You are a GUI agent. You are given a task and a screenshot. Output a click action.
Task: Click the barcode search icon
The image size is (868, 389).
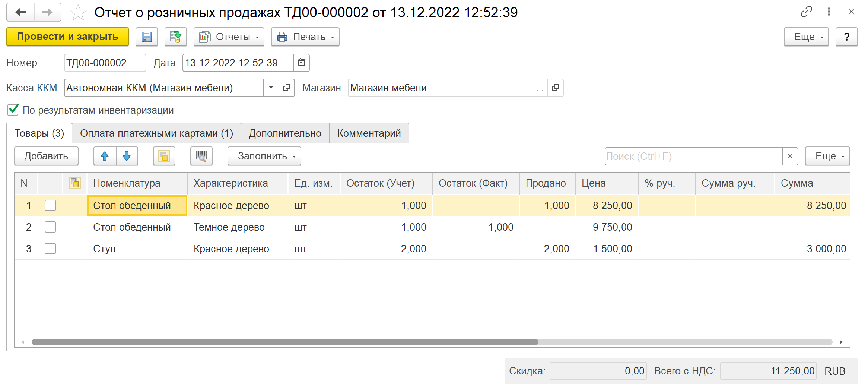tap(201, 156)
